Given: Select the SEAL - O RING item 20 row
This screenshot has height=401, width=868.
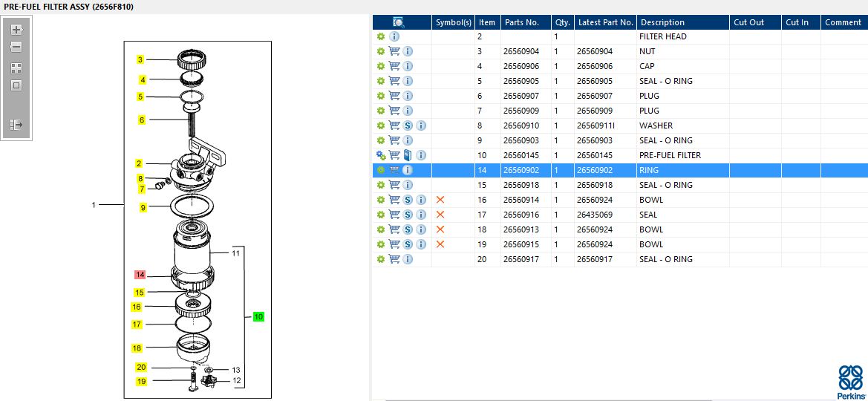Looking at the screenshot, I should pyautogui.click(x=665, y=259).
